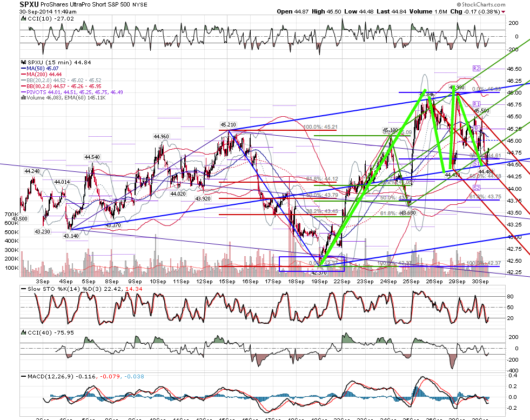Click the candlestick icon beside SPXU (15 min)

tap(23, 63)
